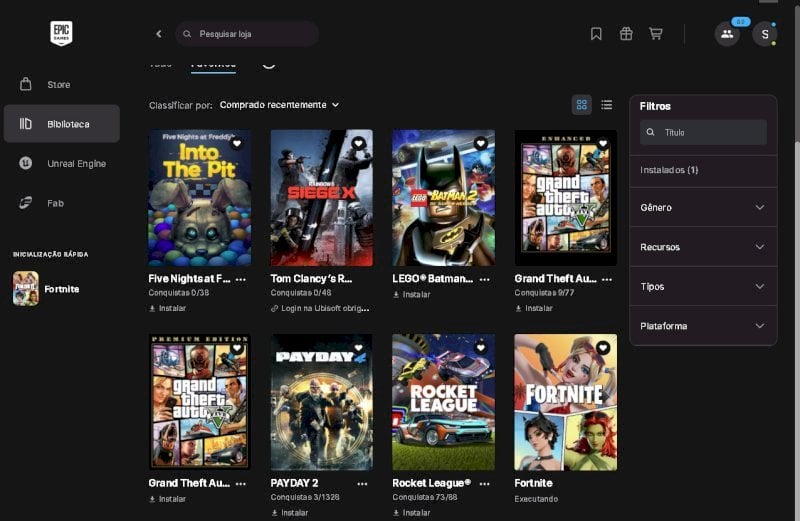Image resolution: width=800 pixels, height=521 pixels.
Task: Go back using the arrow icon
Action: (x=159, y=34)
